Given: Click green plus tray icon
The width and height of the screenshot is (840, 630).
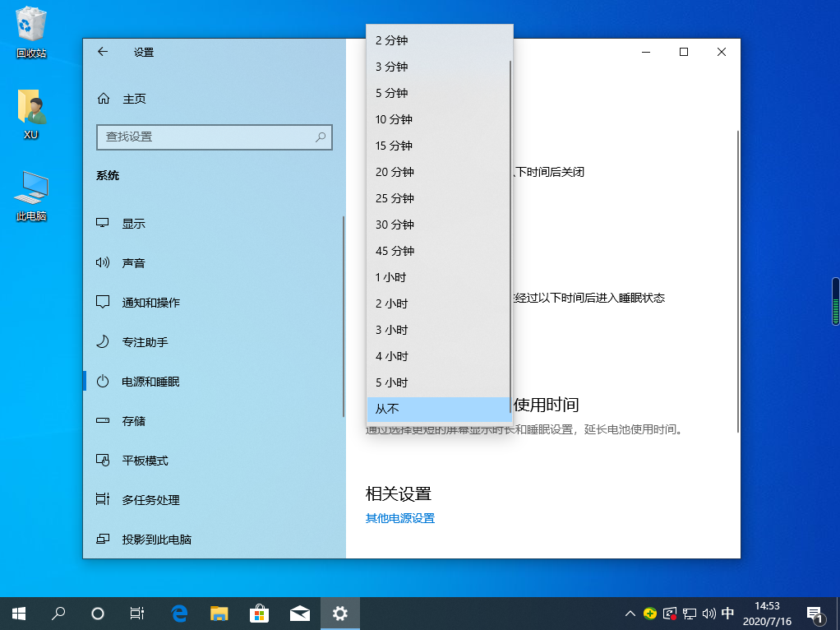Looking at the screenshot, I should click(x=650, y=614).
